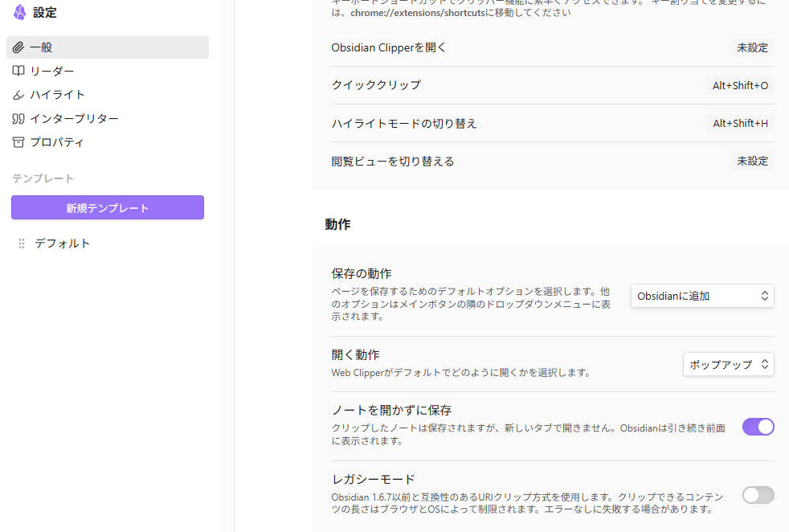Click 未設定 shortcut for Obsidian Clipperを開く
The height and width of the screenshot is (532, 789).
click(752, 47)
